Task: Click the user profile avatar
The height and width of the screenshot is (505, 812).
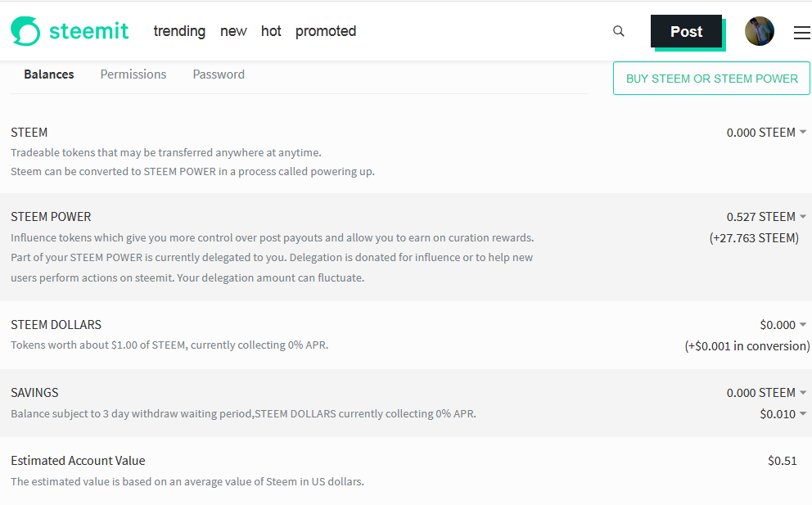Action: point(759,31)
